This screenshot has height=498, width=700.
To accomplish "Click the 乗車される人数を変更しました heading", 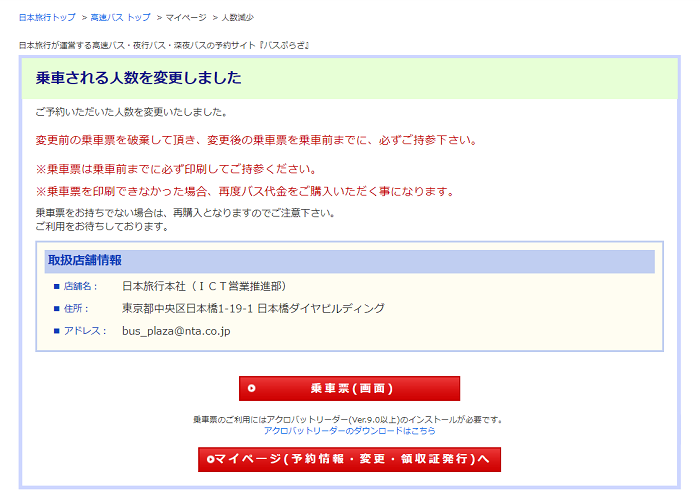I will [138, 78].
